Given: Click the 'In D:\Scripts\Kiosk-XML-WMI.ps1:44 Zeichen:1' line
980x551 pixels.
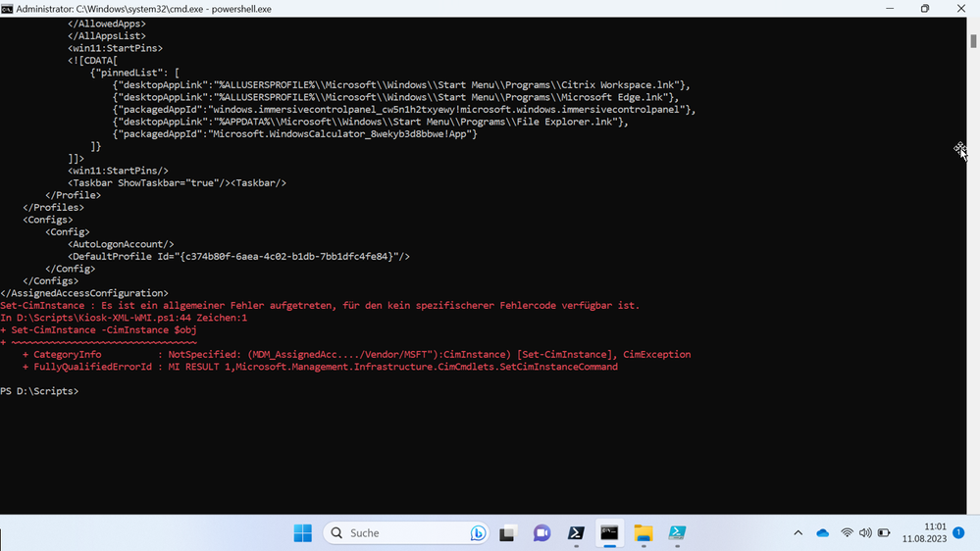Looking at the screenshot, I should click(x=124, y=318).
